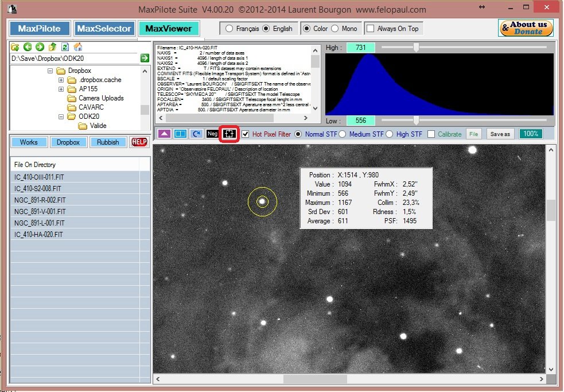Expand the .dropbox.cache folder
Image resolution: width=564 pixels, height=392 pixels.
[61, 80]
